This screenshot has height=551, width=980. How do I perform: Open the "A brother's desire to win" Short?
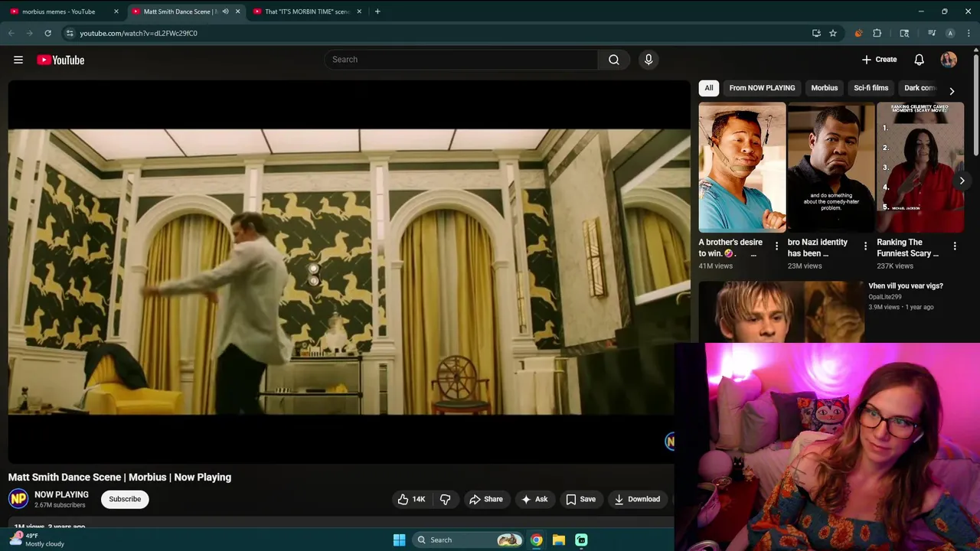click(742, 167)
